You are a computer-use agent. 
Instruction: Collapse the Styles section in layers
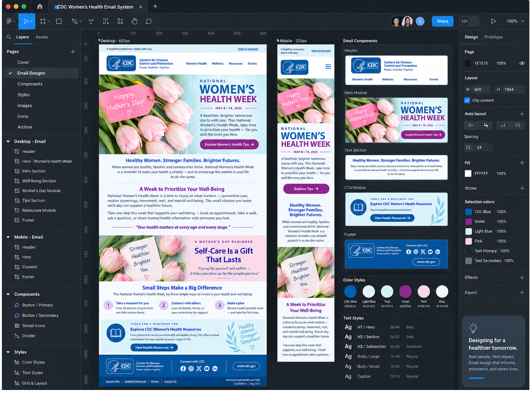point(8,352)
